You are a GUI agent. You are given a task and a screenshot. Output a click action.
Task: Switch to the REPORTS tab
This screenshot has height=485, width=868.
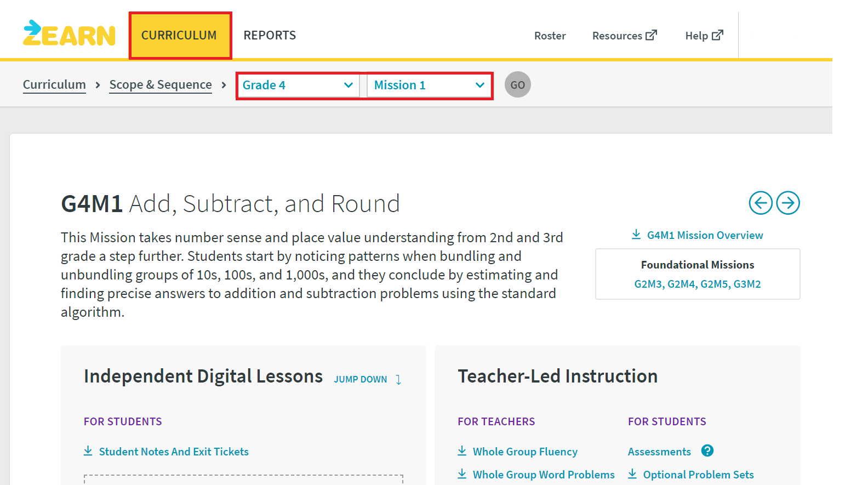(270, 36)
